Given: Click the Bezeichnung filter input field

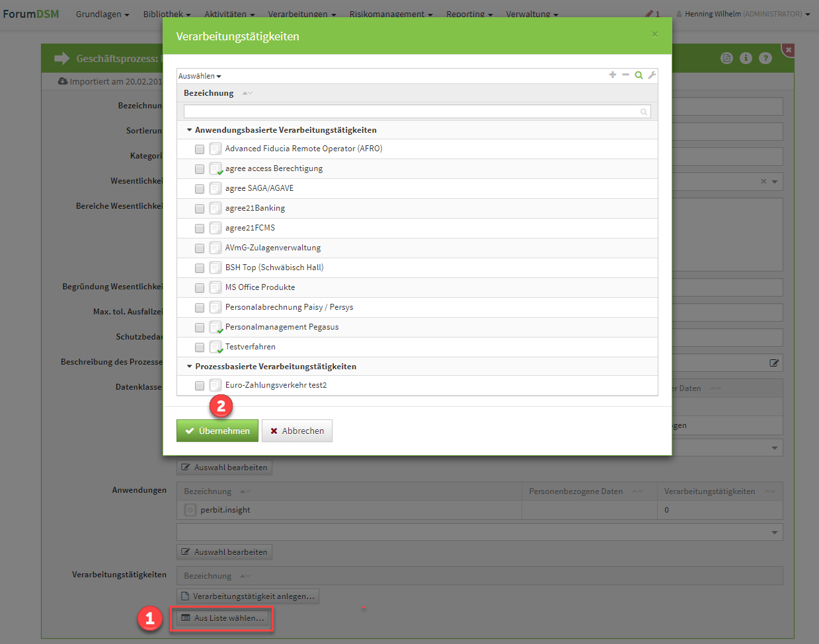Looking at the screenshot, I should point(411,112).
